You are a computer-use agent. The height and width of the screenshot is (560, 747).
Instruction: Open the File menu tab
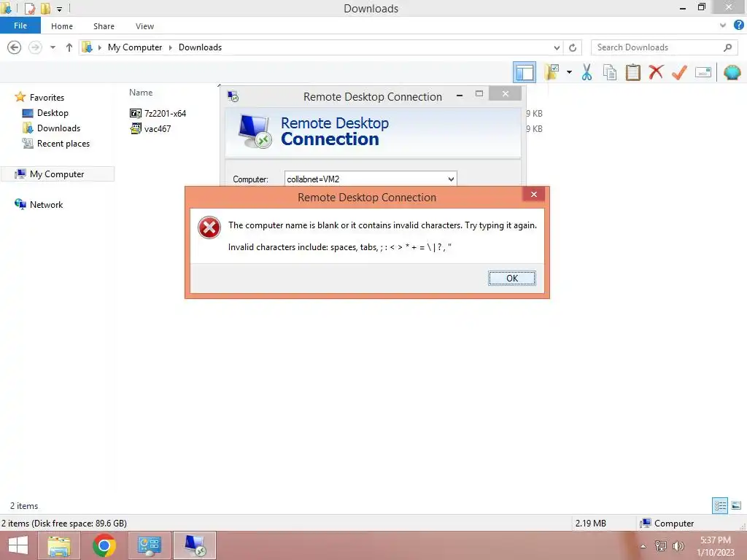click(x=20, y=26)
